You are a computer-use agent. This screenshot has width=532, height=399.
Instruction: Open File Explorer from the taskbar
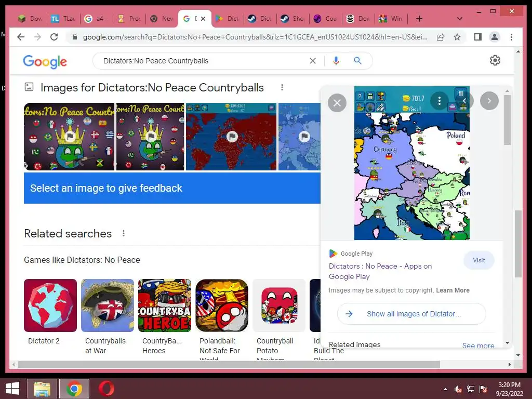(x=42, y=389)
